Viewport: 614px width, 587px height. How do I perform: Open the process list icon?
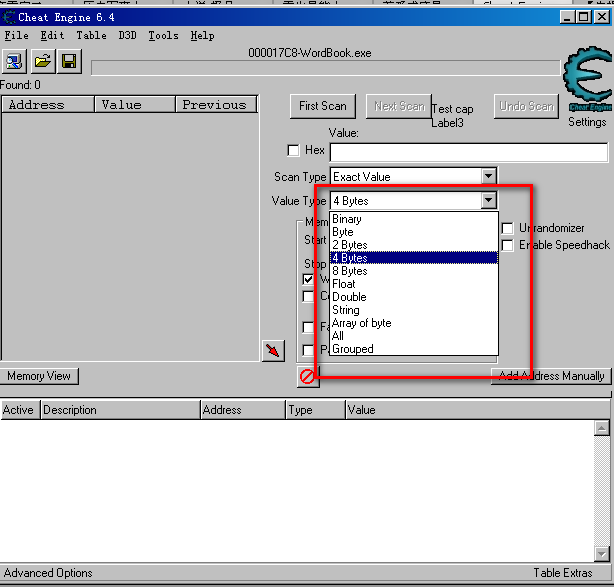(x=14, y=61)
